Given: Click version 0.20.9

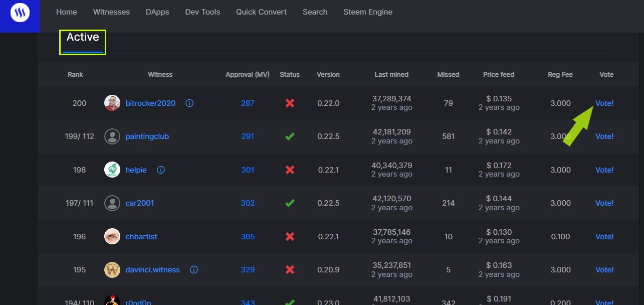Looking at the screenshot, I should click(328, 270).
